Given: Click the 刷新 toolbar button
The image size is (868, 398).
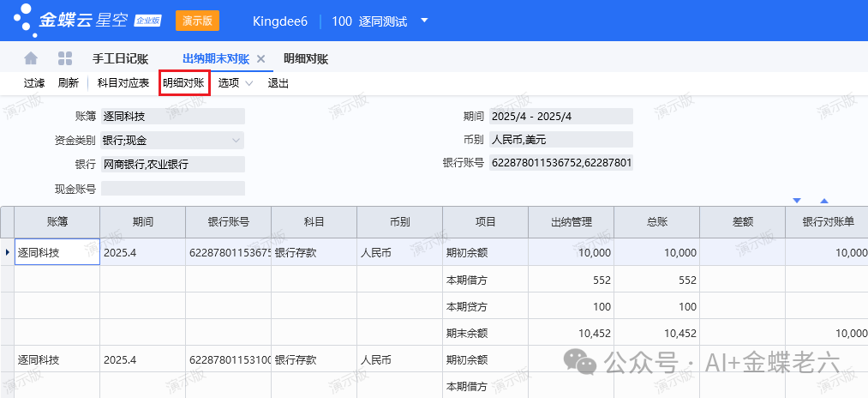Looking at the screenshot, I should coord(69,83).
